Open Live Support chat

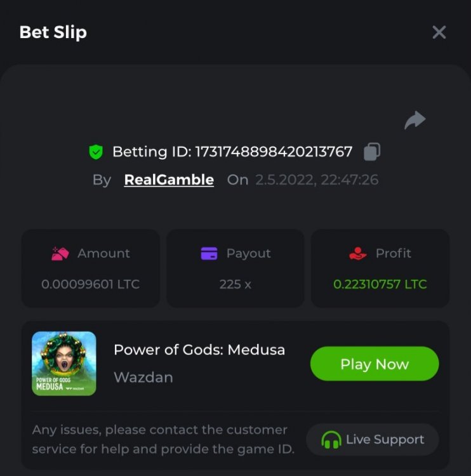tap(373, 440)
